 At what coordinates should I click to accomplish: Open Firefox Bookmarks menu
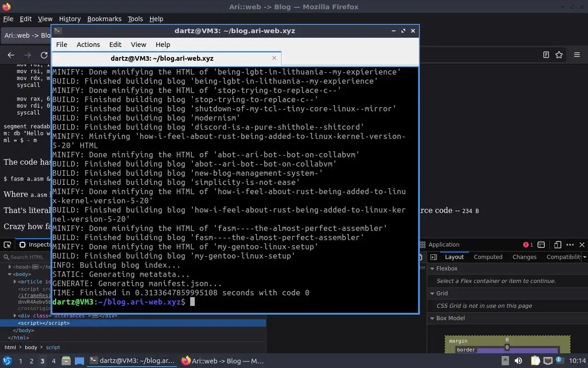pos(104,19)
